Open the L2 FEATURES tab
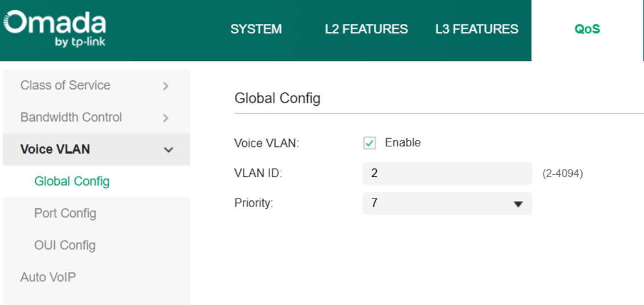 tap(366, 29)
